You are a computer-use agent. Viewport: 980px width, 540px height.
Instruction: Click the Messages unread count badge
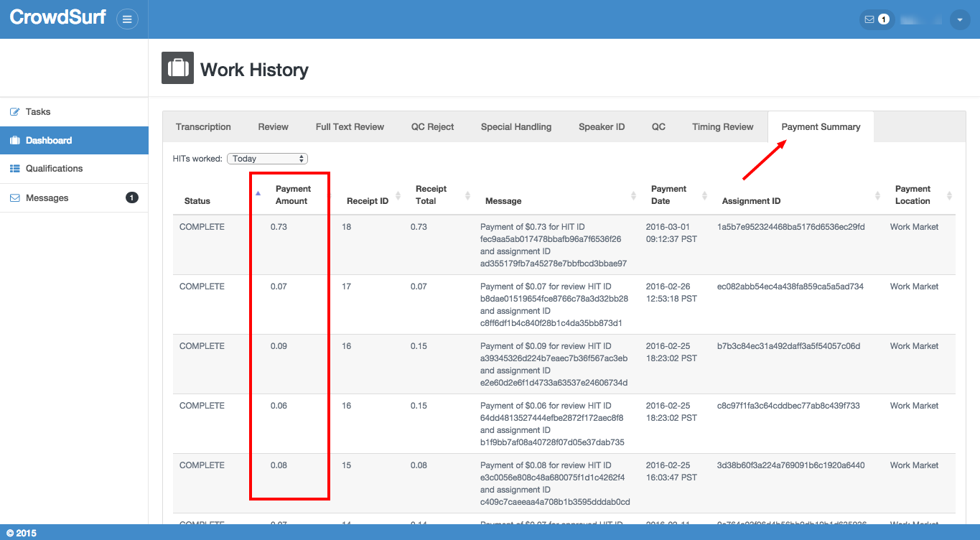pyautogui.click(x=132, y=197)
